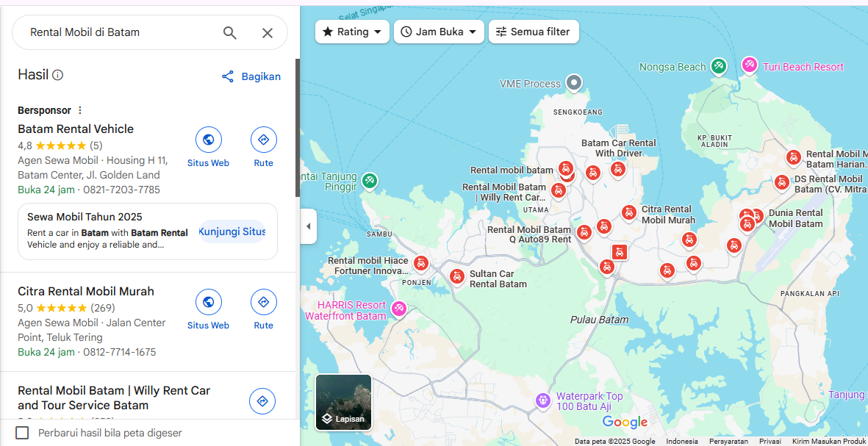
Task: Click the VME Process map marker
Action: (x=575, y=83)
